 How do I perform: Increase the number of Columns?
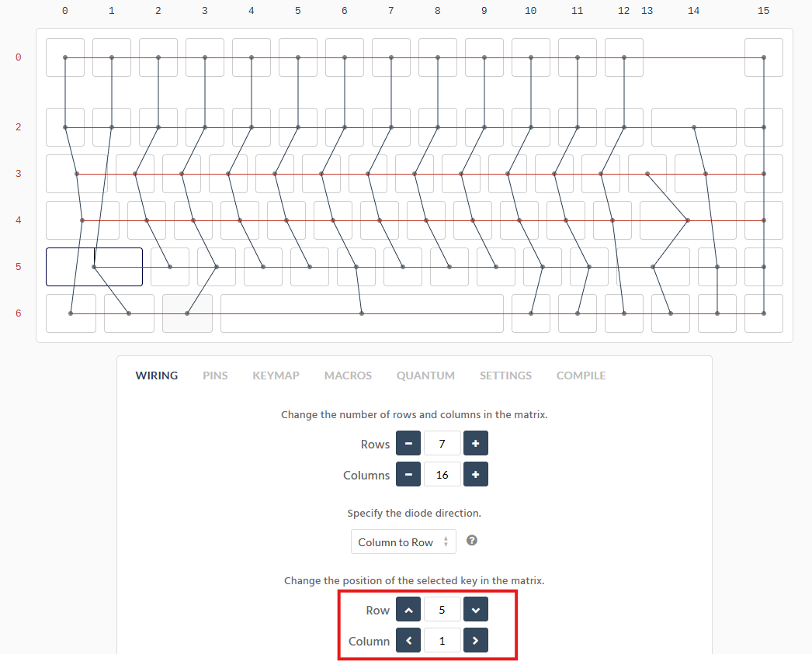[x=475, y=474]
